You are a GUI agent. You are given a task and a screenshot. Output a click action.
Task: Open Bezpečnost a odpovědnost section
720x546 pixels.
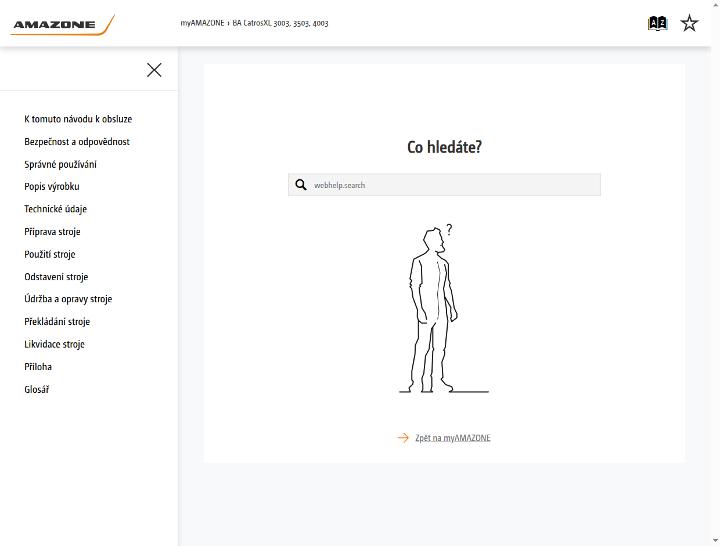(77, 141)
